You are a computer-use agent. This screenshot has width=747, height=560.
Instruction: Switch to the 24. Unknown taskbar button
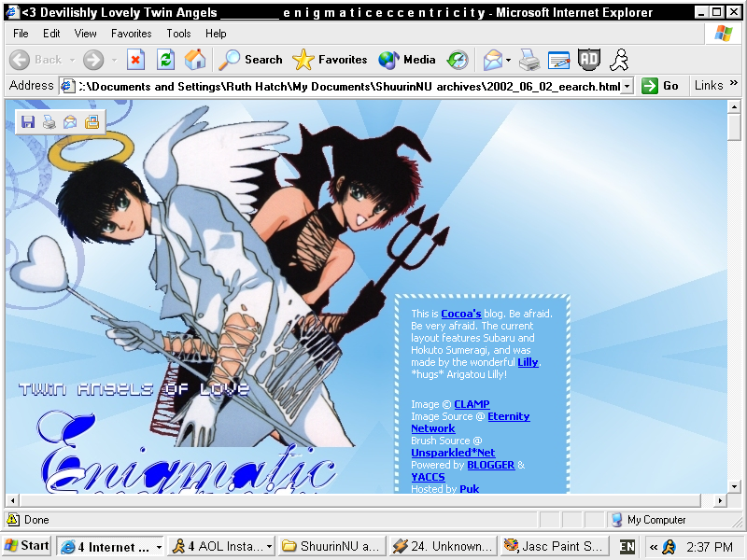point(443,547)
